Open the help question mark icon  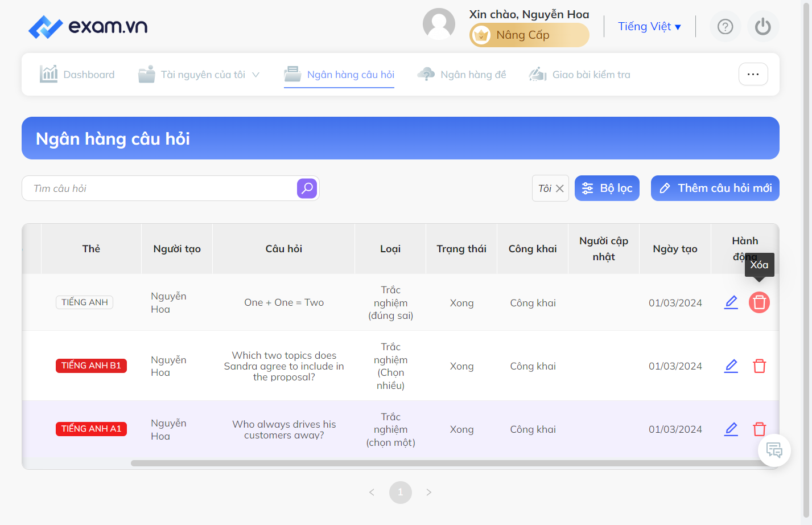[725, 27]
